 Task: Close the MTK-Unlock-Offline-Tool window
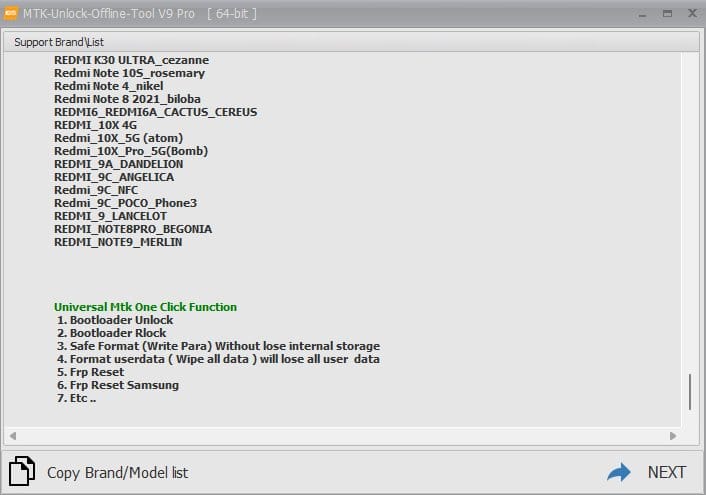(x=692, y=13)
